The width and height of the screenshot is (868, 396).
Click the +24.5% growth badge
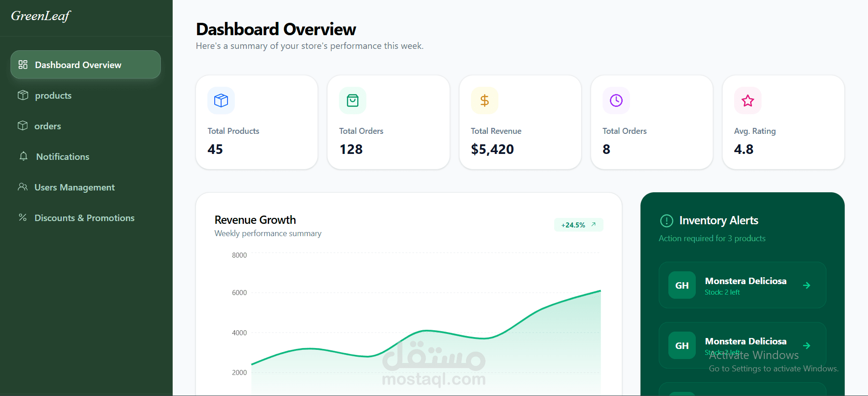[579, 225]
